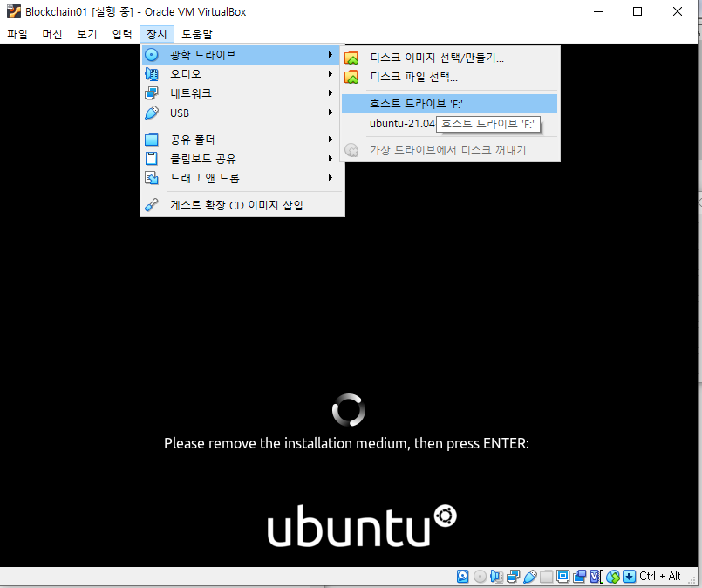Click the CPU virtualization status bar icon
This screenshot has width=702, height=588.
(596, 577)
